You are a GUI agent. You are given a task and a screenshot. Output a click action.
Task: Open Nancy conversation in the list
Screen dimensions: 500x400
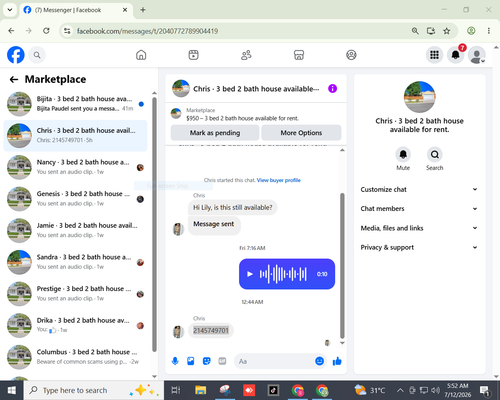[x=76, y=167]
